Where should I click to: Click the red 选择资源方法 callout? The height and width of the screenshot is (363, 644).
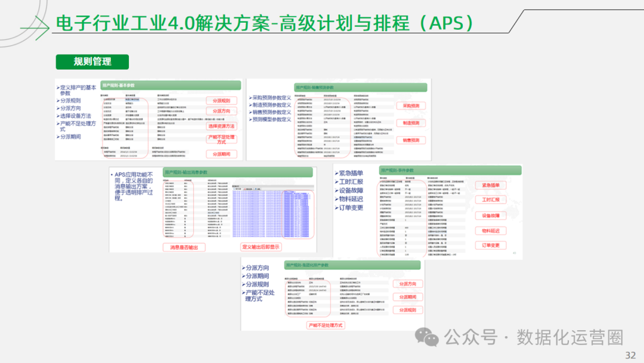tap(221, 126)
